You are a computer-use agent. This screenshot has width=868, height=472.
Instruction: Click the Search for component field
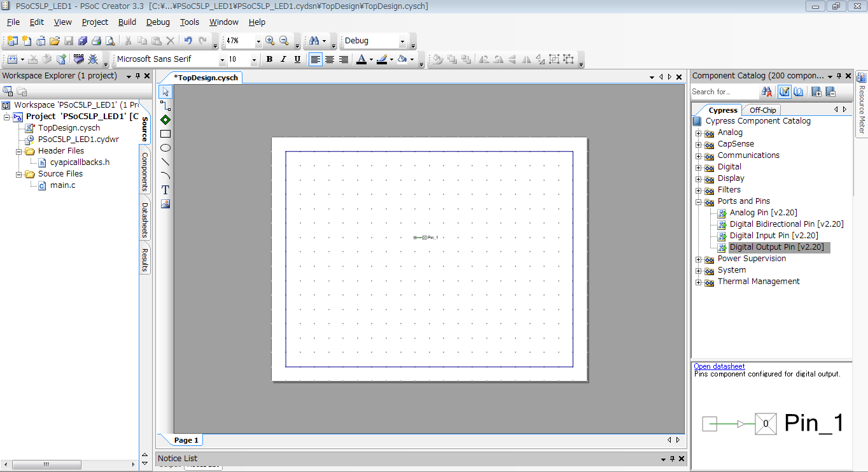coord(724,92)
